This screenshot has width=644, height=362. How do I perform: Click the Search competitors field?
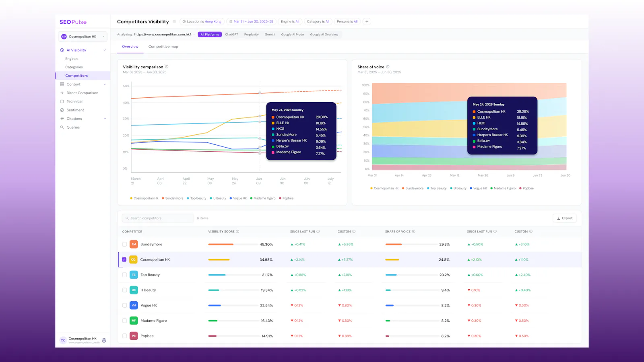pyautogui.click(x=158, y=218)
